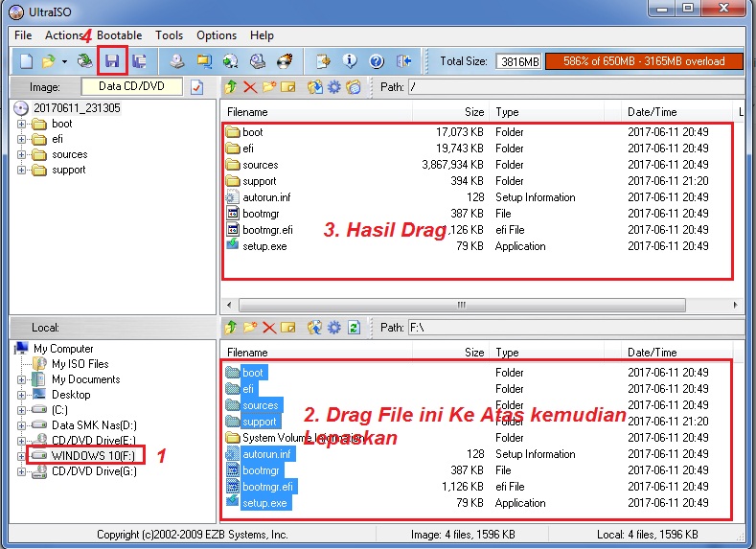Click the refresh icon in local pane
Screen dimensions: 756x549
(354, 328)
